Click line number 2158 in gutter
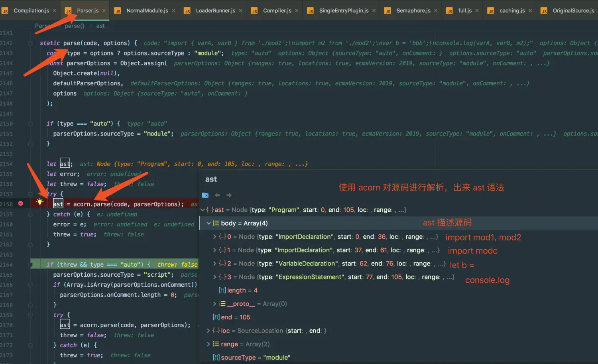The width and height of the screenshot is (598, 364). click(6, 204)
